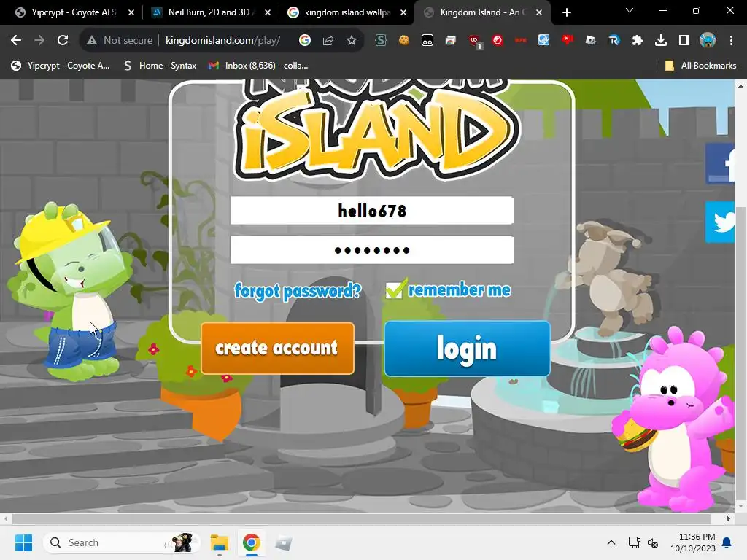
Task: Click the blue login button
Action: click(x=467, y=349)
